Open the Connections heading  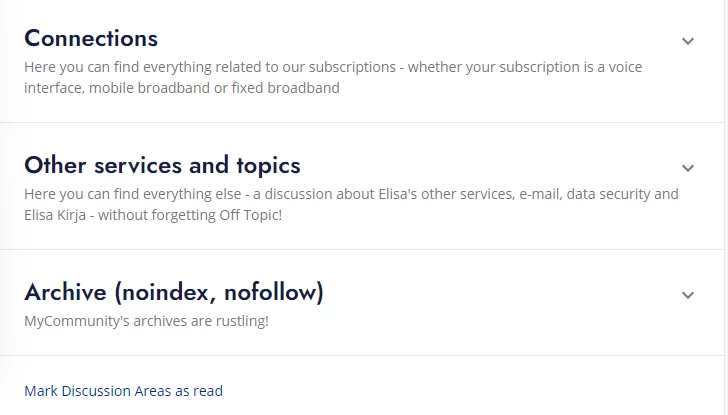point(91,38)
